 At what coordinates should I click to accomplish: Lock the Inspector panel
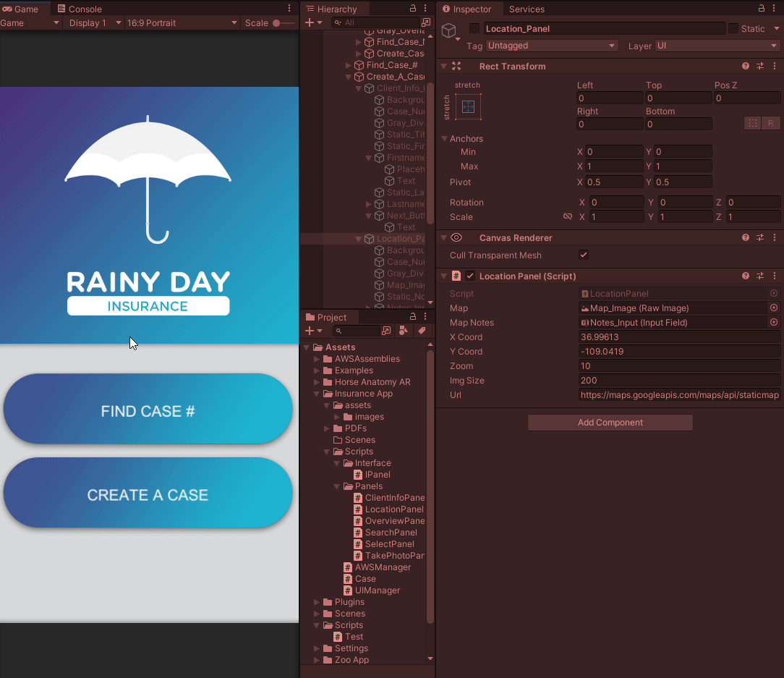pyautogui.click(x=762, y=9)
